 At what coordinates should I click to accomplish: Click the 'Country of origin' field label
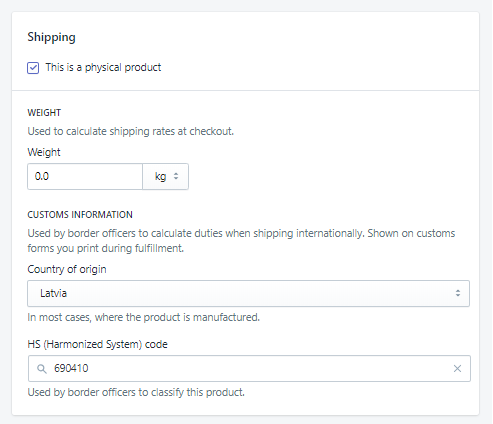[x=67, y=269]
